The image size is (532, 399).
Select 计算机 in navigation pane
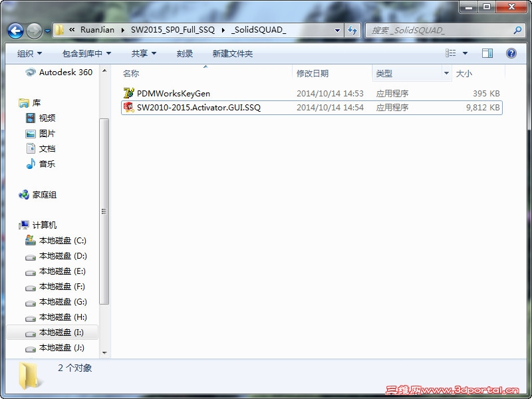coord(38,225)
